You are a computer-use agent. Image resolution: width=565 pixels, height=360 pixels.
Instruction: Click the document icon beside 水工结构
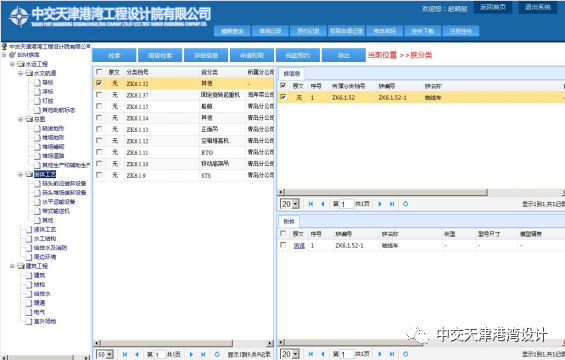pos(29,239)
